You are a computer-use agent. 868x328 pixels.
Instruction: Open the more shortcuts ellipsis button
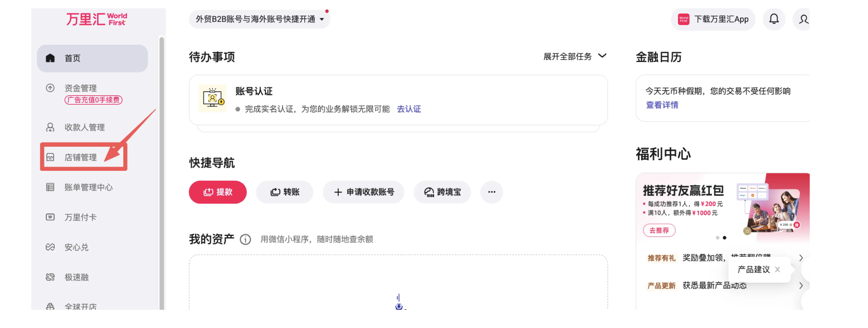[x=492, y=192]
